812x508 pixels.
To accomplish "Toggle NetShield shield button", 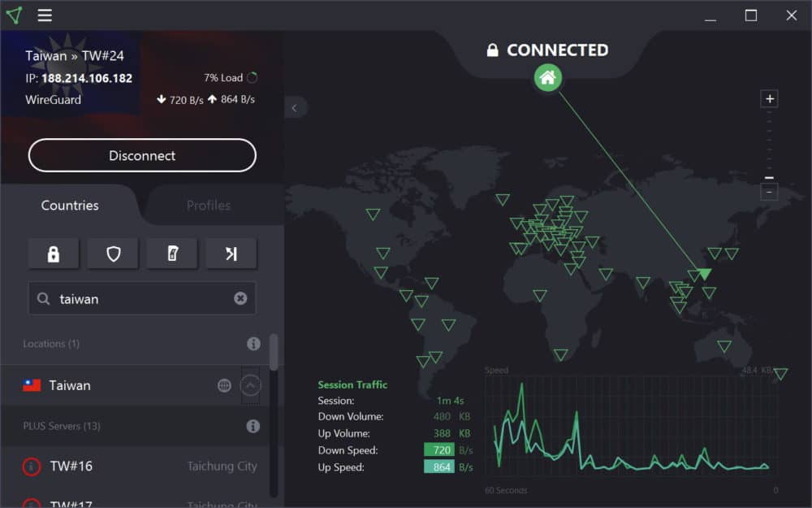I will 113,254.
